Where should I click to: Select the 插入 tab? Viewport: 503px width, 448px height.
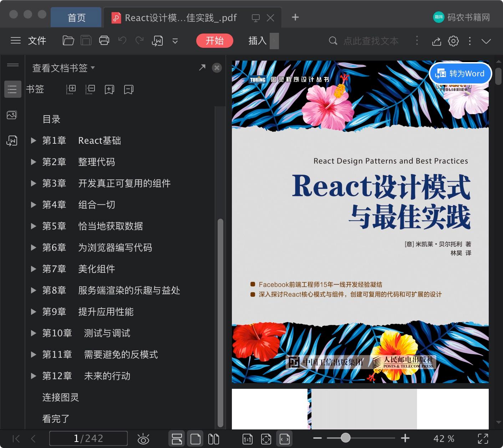tap(258, 41)
